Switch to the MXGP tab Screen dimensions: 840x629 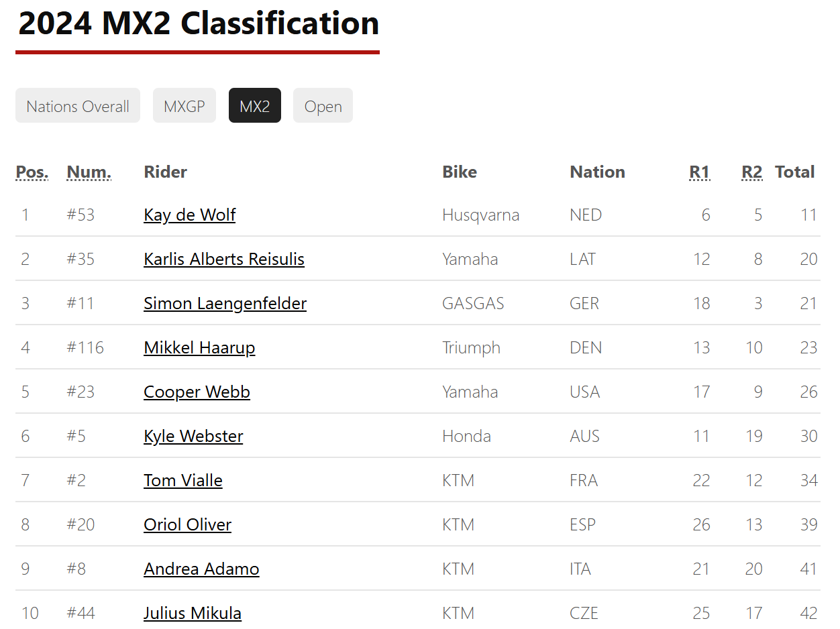[x=184, y=105]
